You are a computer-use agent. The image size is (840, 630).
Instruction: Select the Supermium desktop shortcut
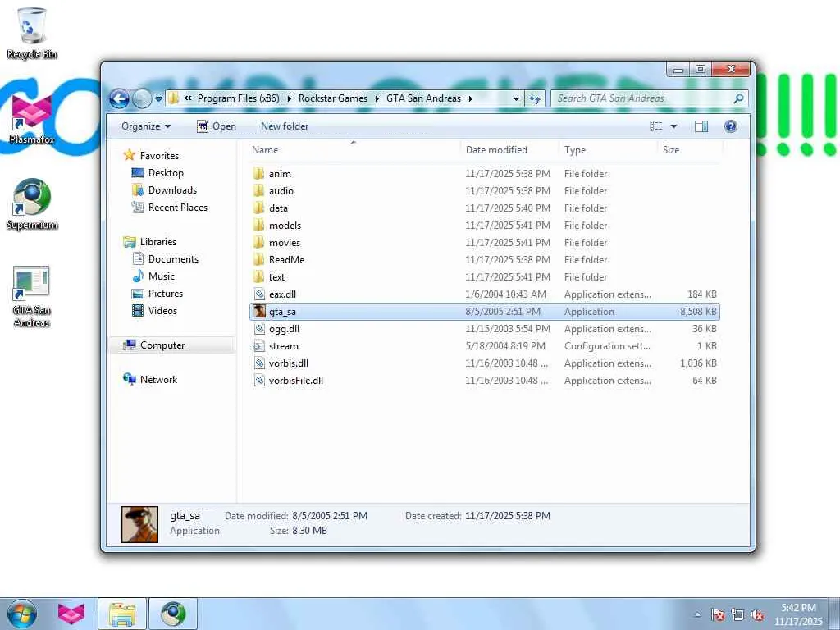tap(32, 204)
